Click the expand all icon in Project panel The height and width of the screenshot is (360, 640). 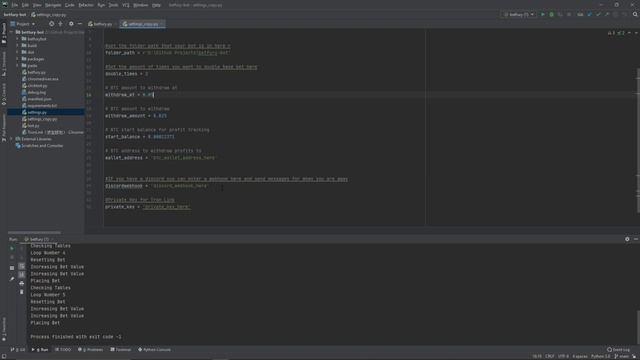[x=60, y=24]
